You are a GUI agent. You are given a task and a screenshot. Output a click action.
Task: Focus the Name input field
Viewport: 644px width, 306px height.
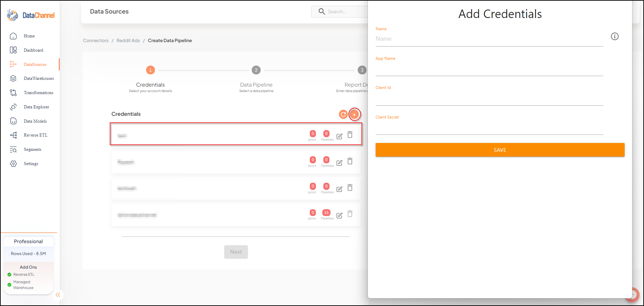[x=489, y=39]
